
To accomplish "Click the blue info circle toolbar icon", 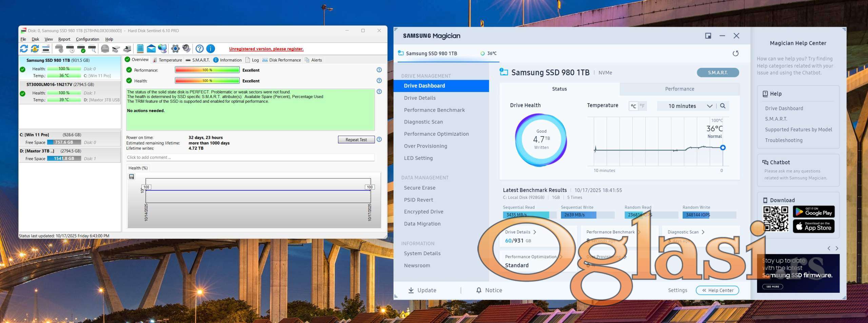I will [x=211, y=49].
